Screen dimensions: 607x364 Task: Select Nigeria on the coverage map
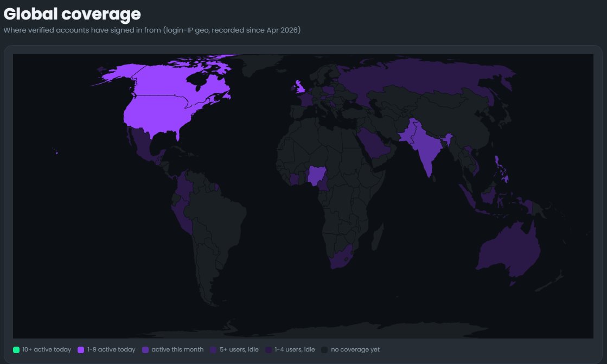317,175
